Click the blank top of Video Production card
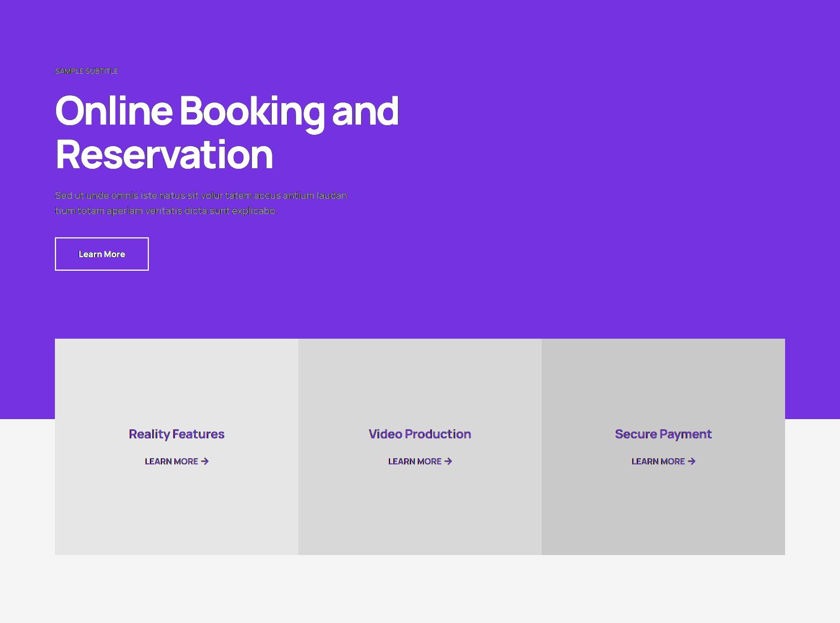This screenshot has width=840, height=623. (420, 374)
